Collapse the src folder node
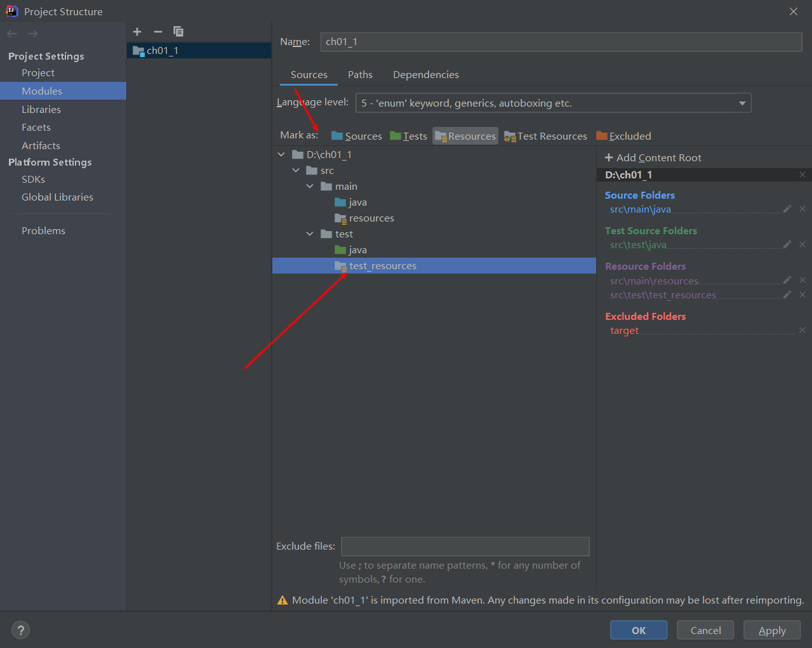Image resolution: width=812 pixels, height=648 pixels. point(296,170)
